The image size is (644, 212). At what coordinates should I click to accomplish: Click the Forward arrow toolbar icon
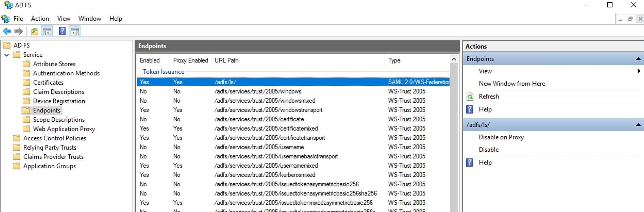19,31
